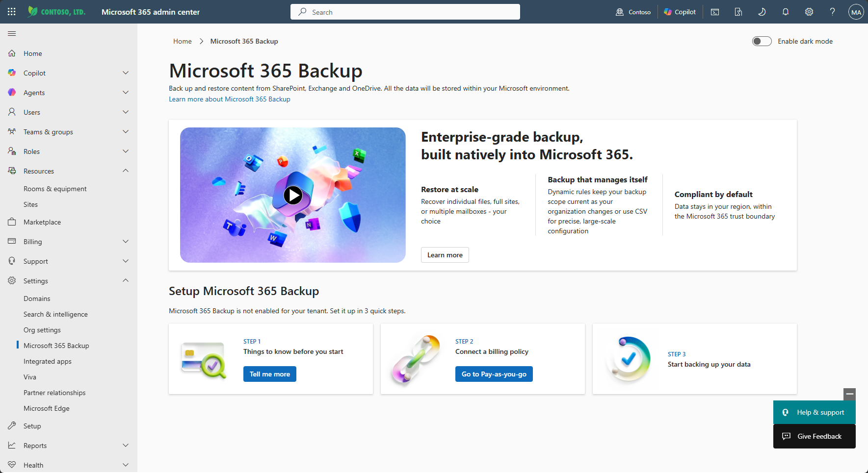868x473 pixels.
Task: Click the Users person icon
Action: [x=12, y=112]
